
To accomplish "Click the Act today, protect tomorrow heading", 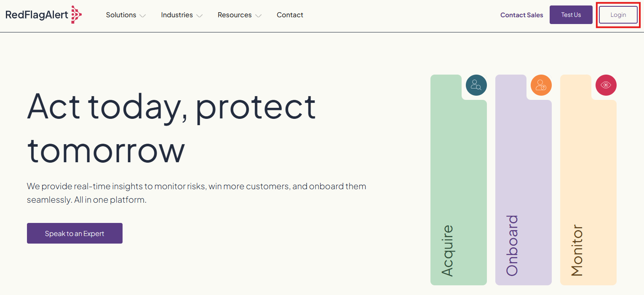I will point(171,128).
